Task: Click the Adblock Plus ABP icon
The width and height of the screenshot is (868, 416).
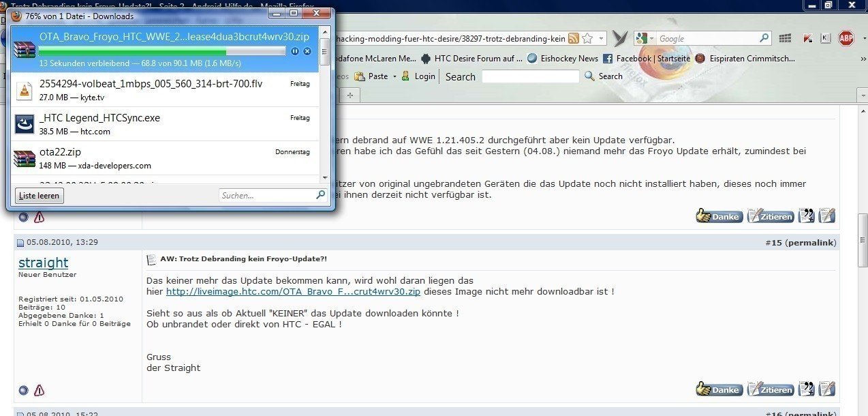Action: (x=846, y=39)
